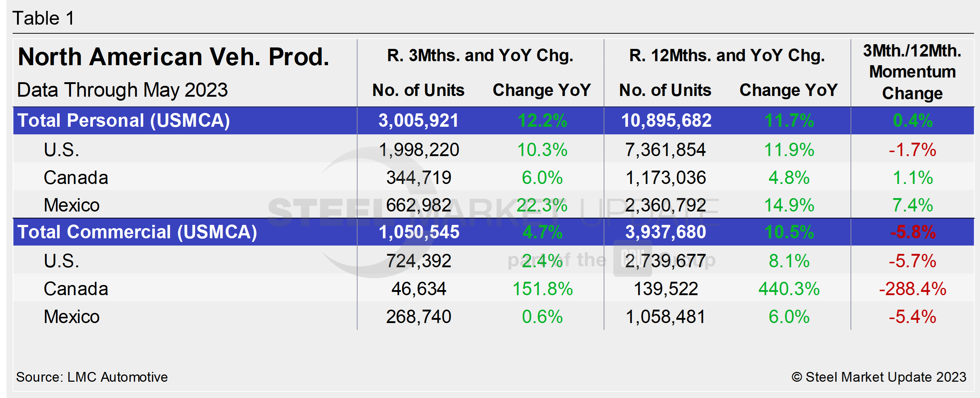Click the Data Through May 2023 label
The image size is (980, 398).
pos(122,90)
